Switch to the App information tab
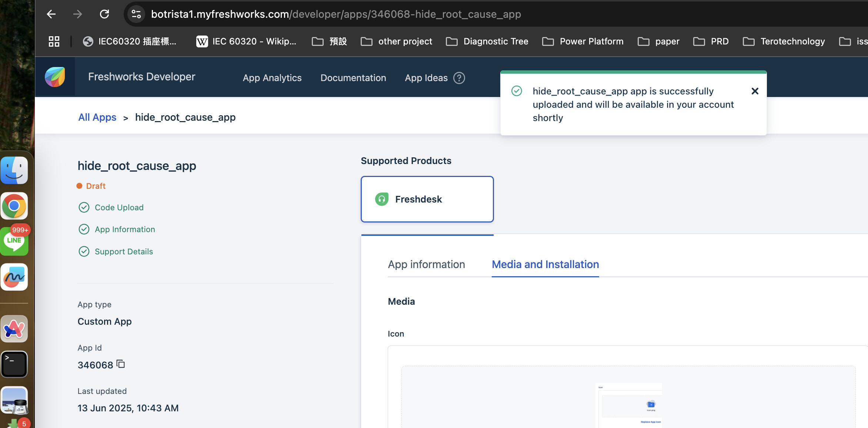 coord(426,264)
